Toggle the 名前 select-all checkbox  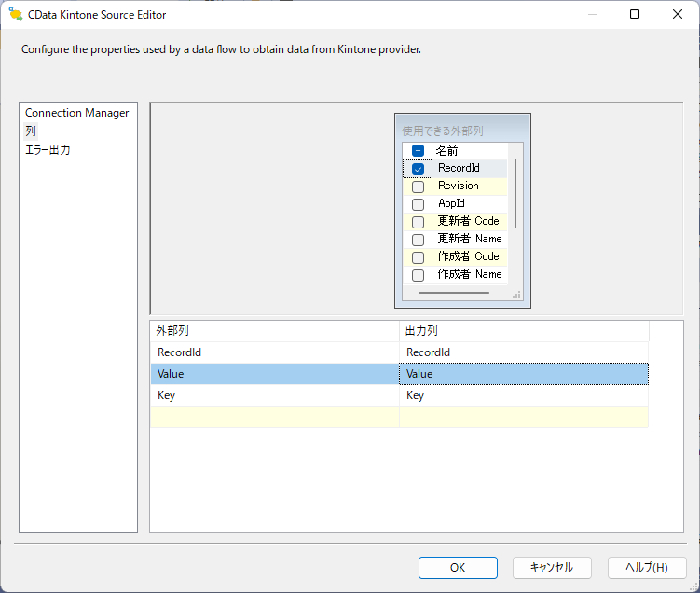[418, 151]
